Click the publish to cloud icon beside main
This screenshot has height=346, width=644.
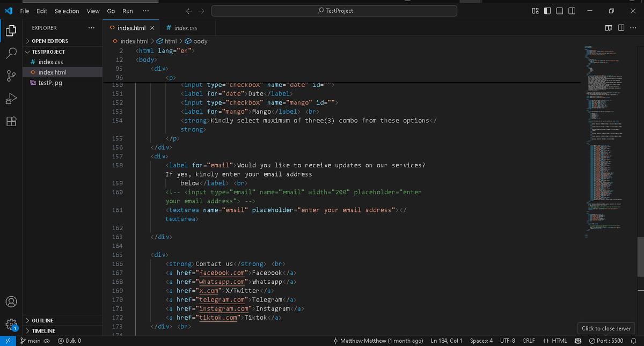coord(47,341)
